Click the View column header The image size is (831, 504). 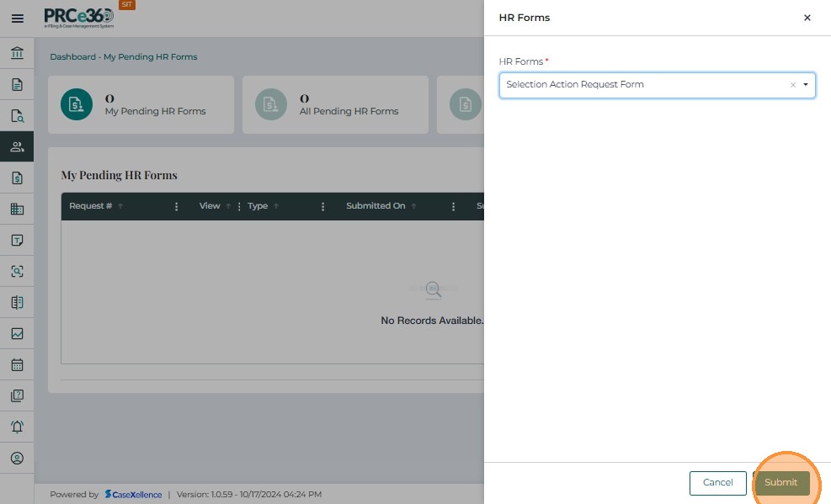pos(210,206)
